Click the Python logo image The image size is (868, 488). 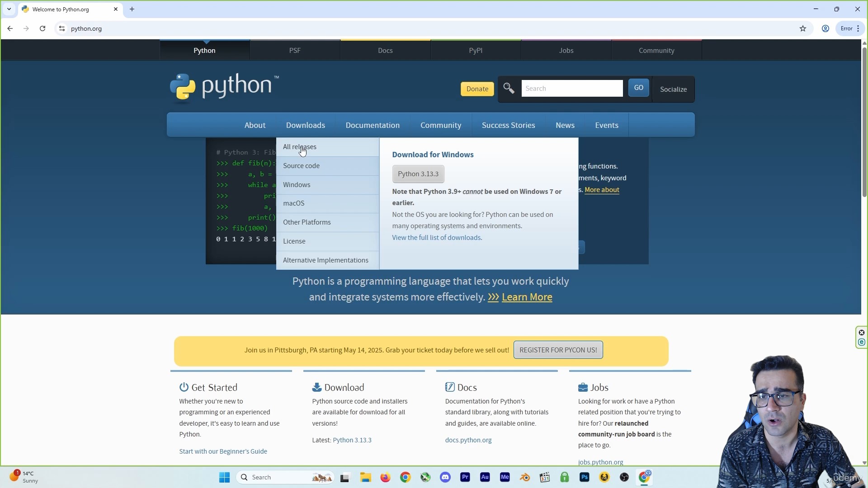point(225,88)
